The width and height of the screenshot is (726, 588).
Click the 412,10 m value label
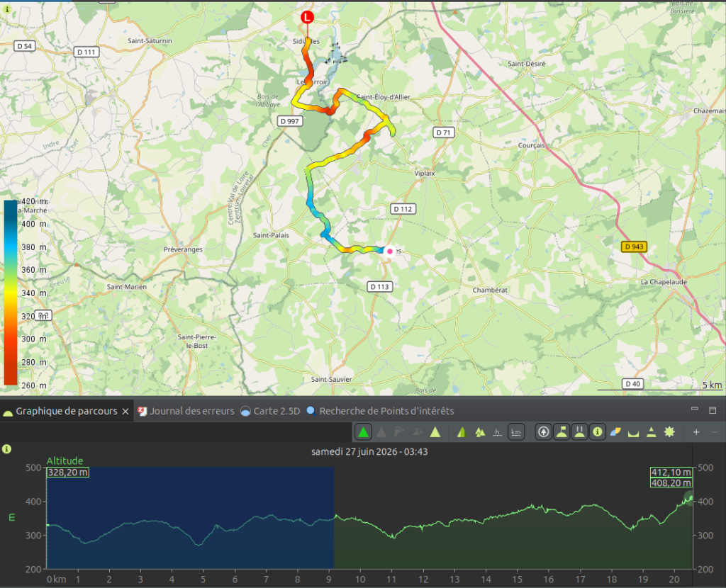pos(671,473)
